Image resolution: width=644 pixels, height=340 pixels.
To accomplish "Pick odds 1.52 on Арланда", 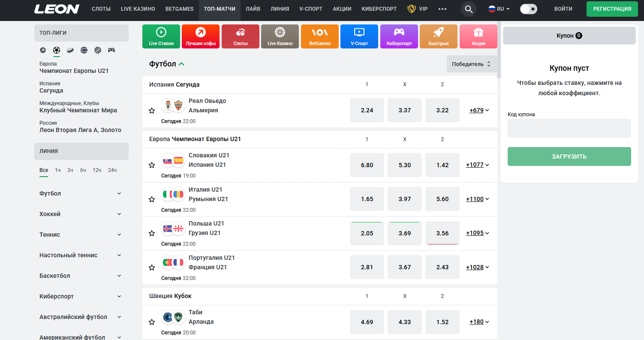I will (x=442, y=322).
